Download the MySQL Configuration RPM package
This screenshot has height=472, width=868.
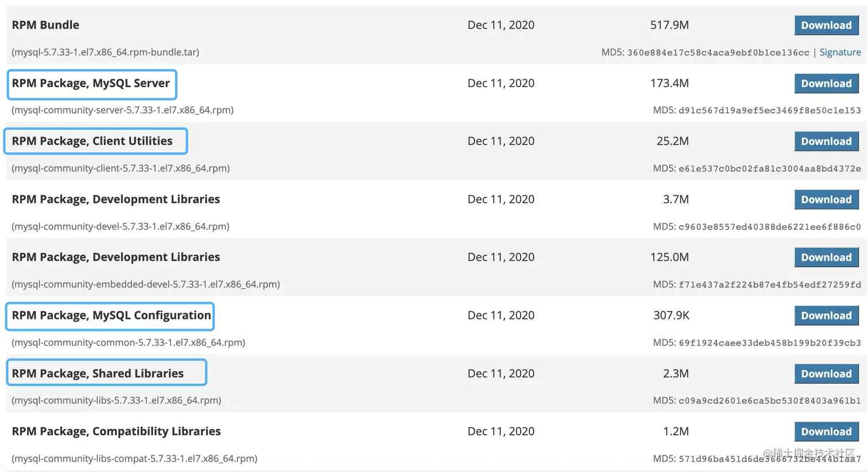pos(826,315)
